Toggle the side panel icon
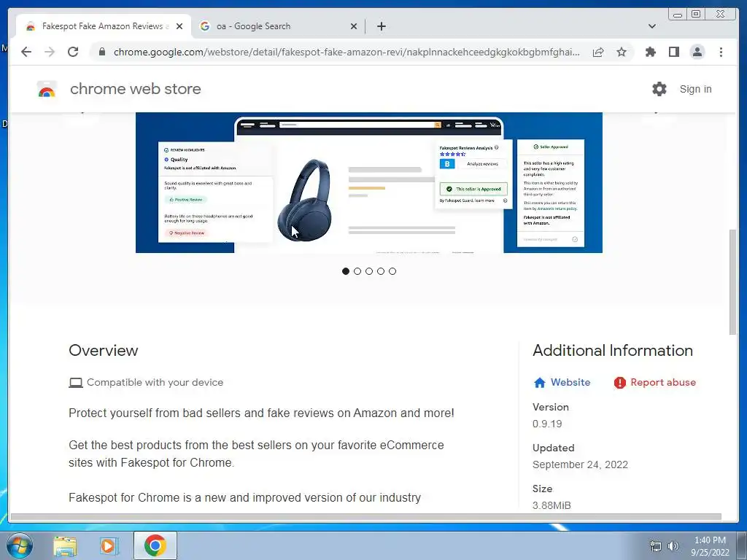This screenshot has width=747, height=560. 673,52
